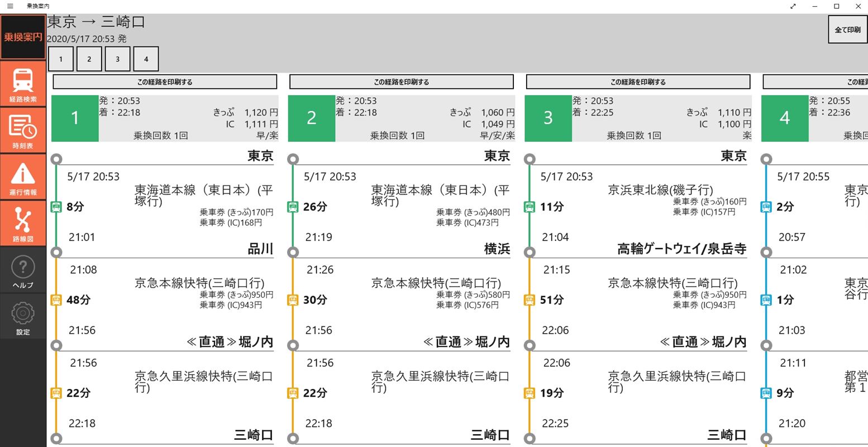Click the 横浜 station circle marker in route 2

pos(293,253)
